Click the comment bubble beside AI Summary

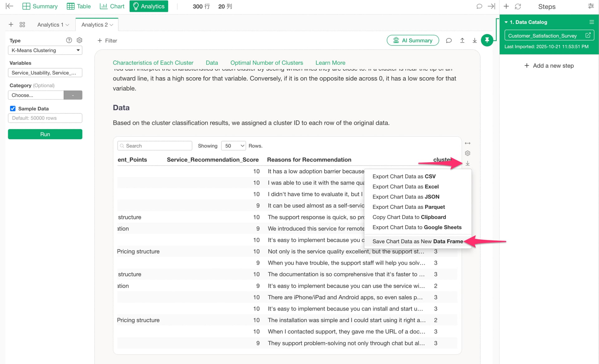[x=449, y=41]
